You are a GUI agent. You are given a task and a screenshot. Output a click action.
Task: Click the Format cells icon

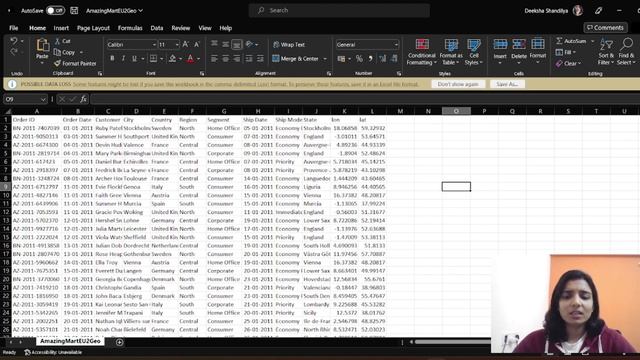pos(538,44)
